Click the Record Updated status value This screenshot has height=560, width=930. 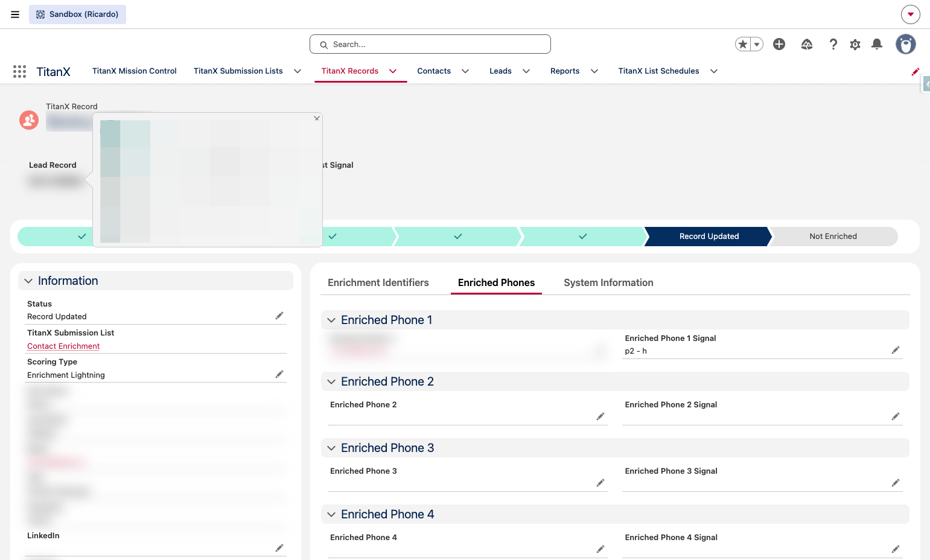coord(57,316)
